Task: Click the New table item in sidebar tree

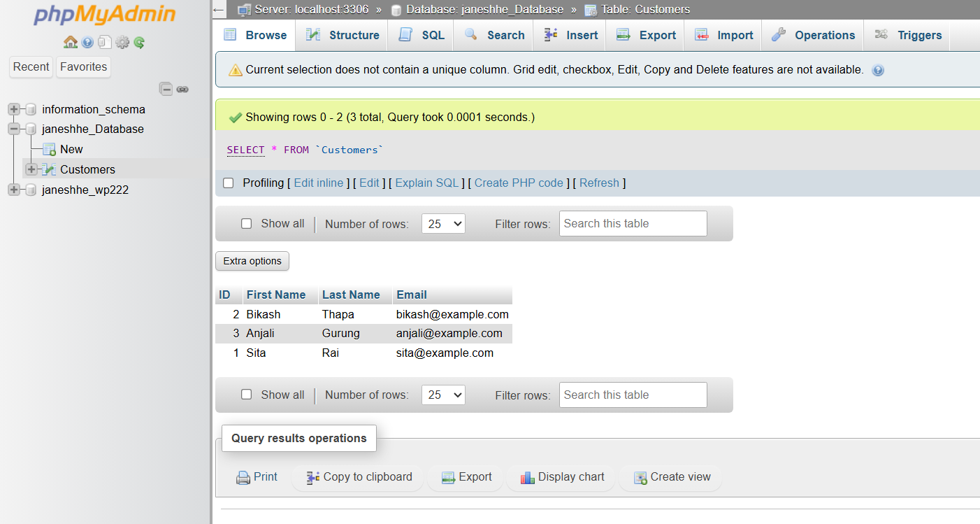Action: [71, 149]
